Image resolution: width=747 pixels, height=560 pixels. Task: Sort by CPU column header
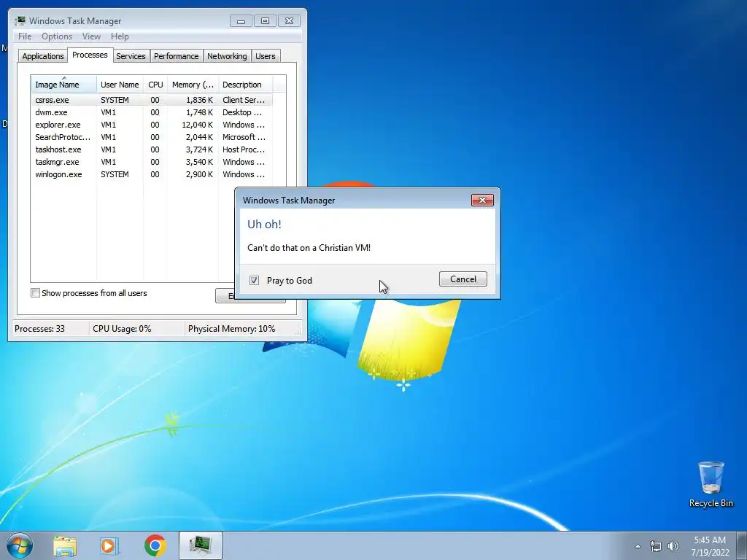coord(155,85)
